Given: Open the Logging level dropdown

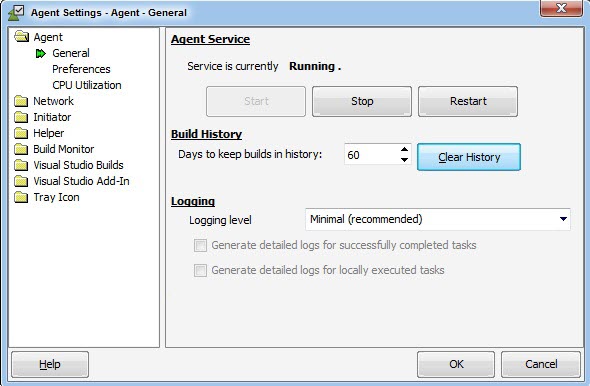Looking at the screenshot, I should coord(438,219).
